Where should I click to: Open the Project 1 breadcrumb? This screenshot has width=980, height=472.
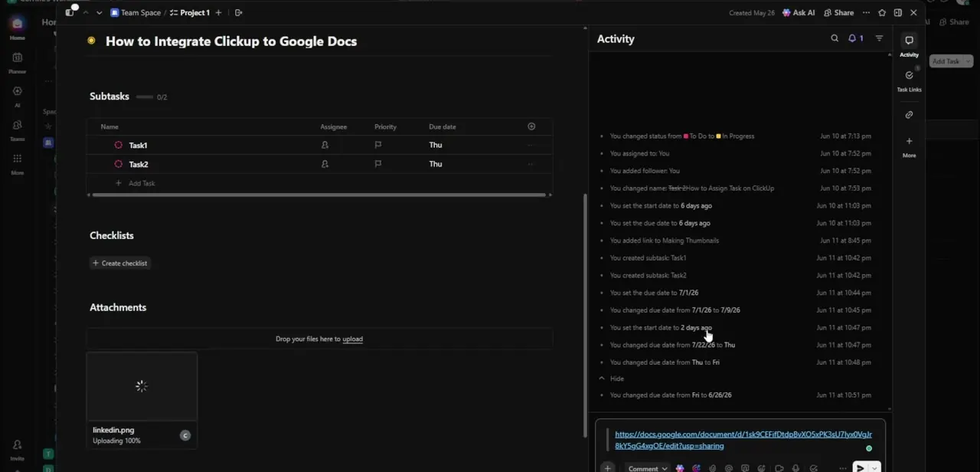click(x=190, y=12)
